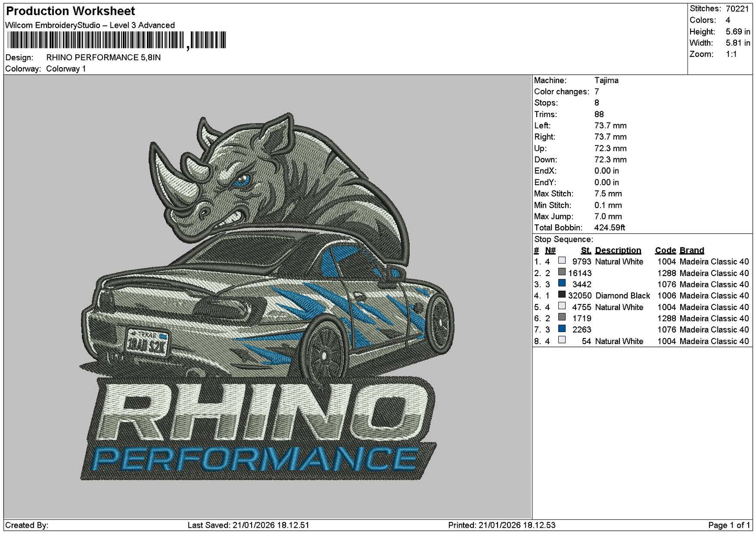Click the Left value 73.7 mm
Viewport: 756px width, 534px height.
611,126
